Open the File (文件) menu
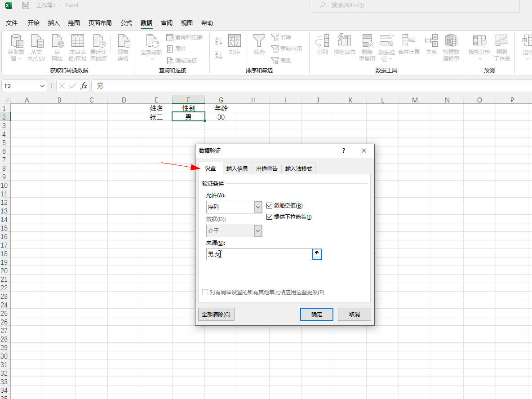This screenshot has height=399, width=532. pos(12,23)
